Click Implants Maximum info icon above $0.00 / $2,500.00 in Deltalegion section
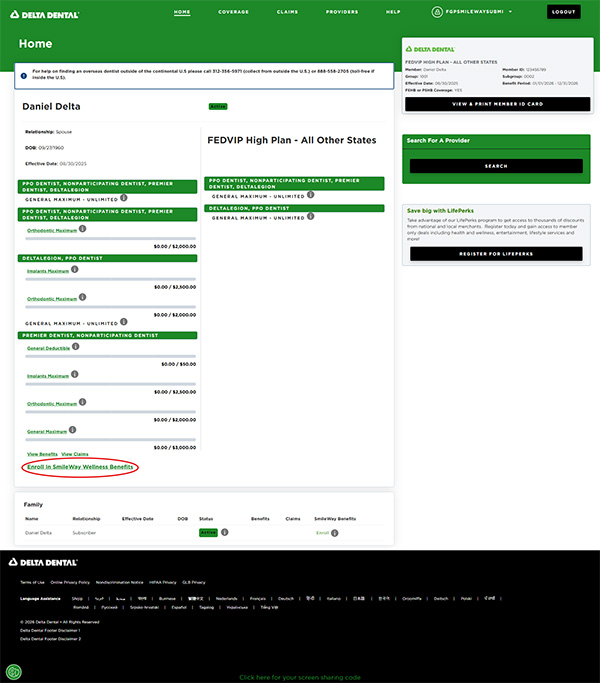 [75, 270]
